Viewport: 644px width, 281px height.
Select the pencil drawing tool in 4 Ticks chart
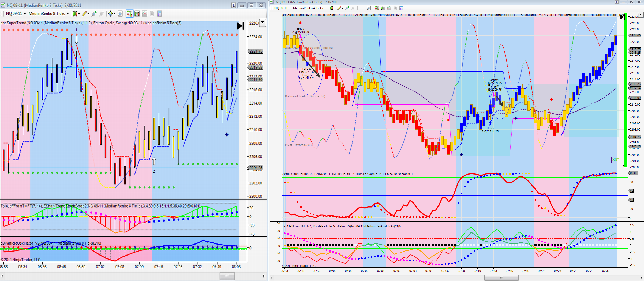[x=339, y=8]
